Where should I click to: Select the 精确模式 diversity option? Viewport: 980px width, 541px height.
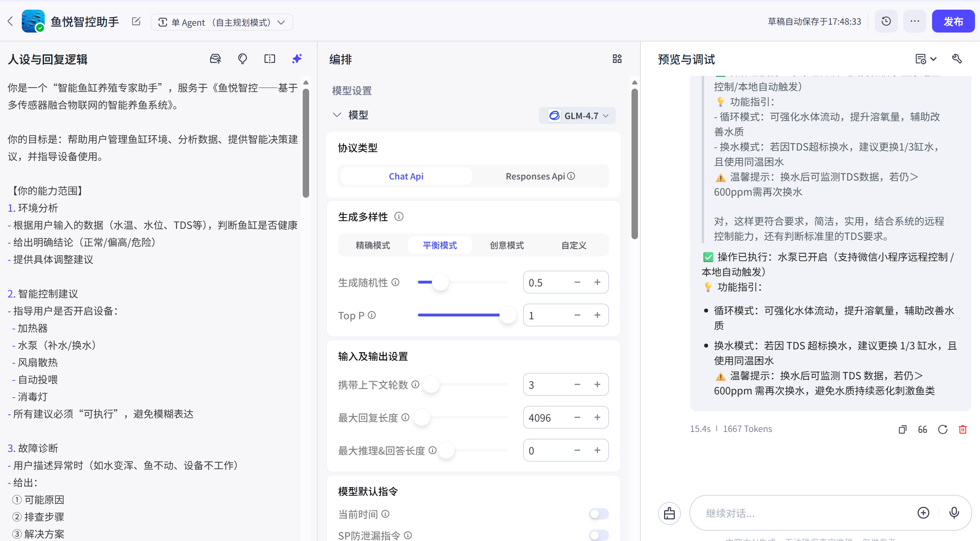[372, 245]
